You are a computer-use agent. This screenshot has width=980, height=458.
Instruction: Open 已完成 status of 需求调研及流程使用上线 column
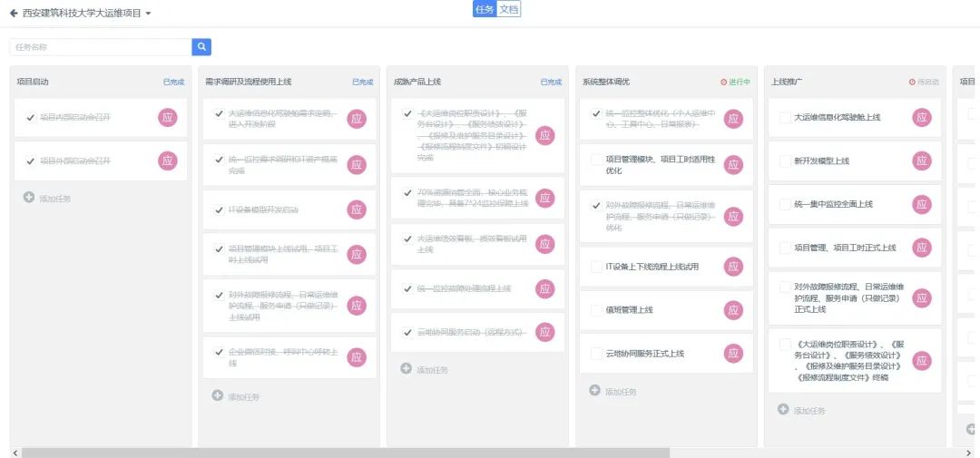tap(362, 82)
